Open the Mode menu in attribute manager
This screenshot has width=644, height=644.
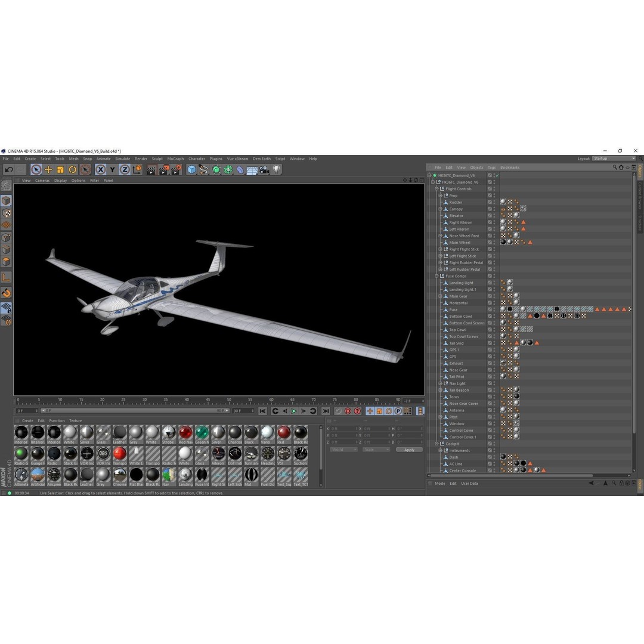pyautogui.click(x=440, y=484)
